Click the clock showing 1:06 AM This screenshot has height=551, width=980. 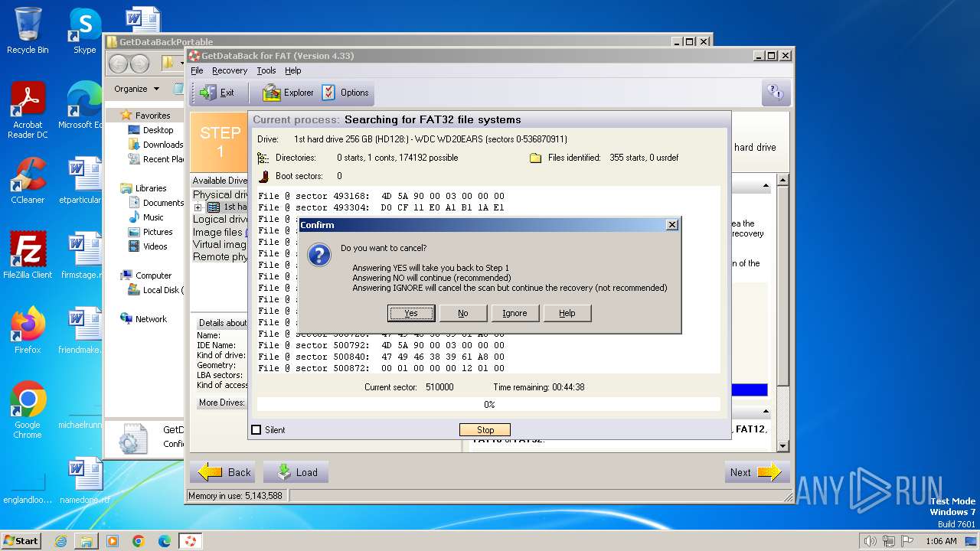(x=941, y=541)
